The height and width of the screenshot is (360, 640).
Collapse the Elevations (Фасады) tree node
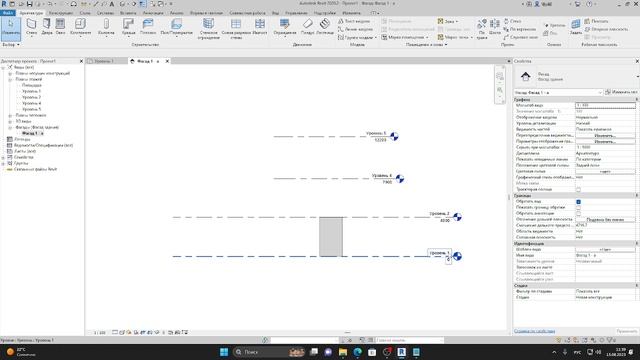coord(10,127)
